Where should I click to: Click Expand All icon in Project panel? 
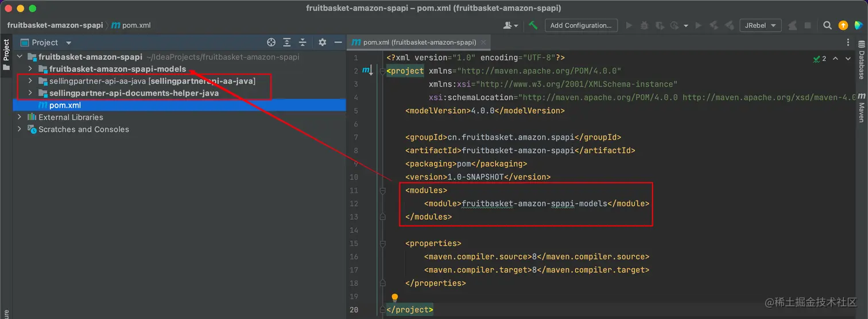pos(287,43)
